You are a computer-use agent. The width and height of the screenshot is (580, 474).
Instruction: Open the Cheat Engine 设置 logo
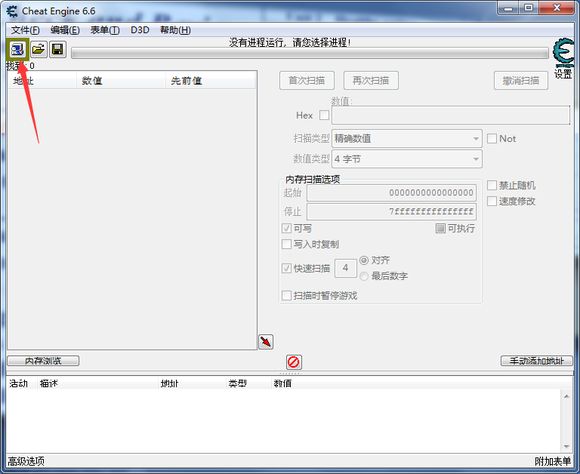563,58
